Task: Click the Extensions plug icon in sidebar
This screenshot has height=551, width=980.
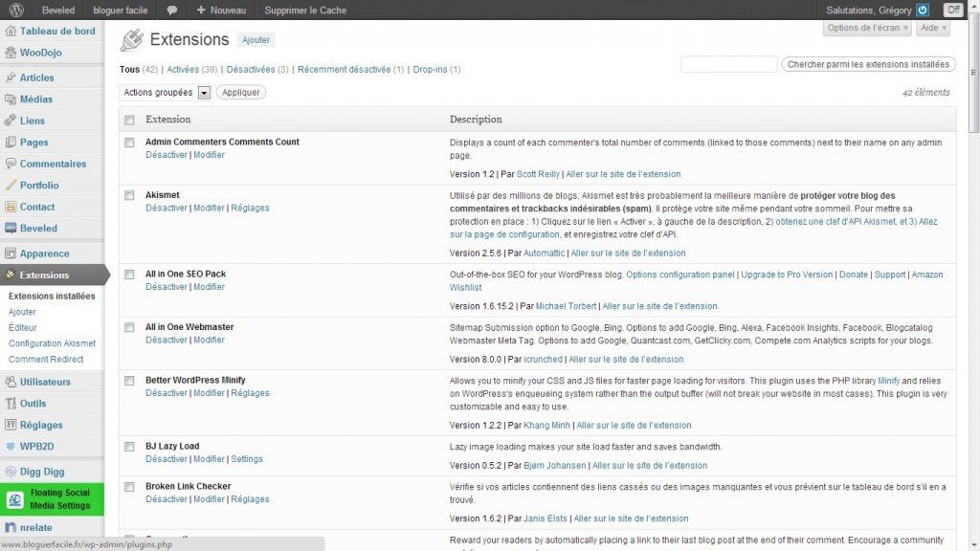Action: [x=11, y=275]
